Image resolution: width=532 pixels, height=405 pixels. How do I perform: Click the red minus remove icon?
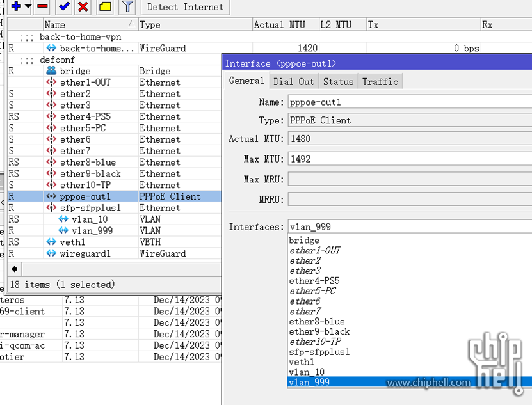point(42,6)
